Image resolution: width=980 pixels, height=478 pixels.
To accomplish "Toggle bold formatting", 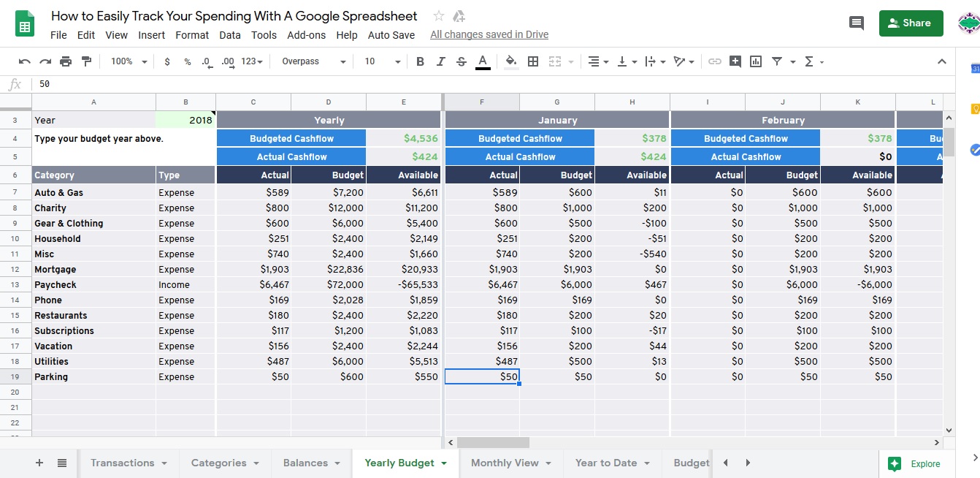I will [x=420, y=61].
